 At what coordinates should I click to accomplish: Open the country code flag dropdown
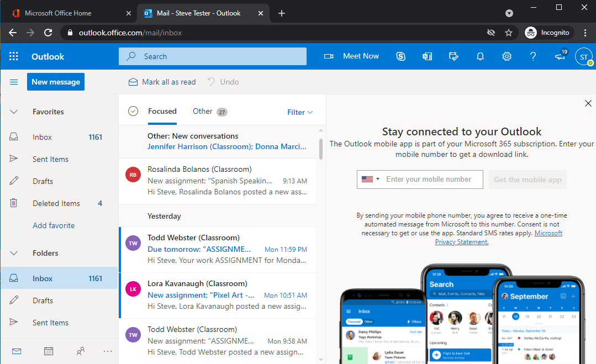pyautogui.click(x=370, y=179)
